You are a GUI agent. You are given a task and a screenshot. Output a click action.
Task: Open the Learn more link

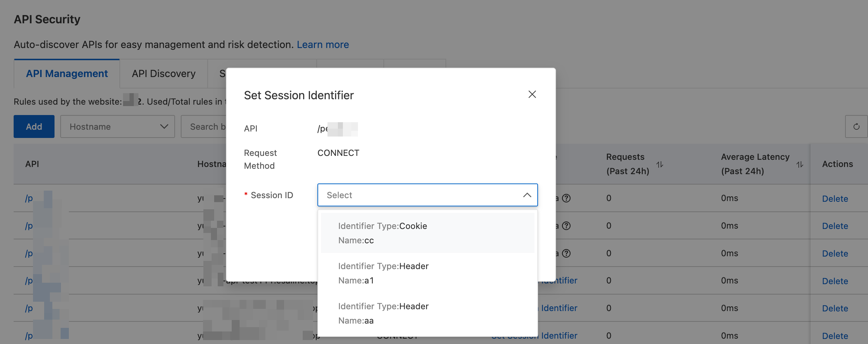pos(322,44)
